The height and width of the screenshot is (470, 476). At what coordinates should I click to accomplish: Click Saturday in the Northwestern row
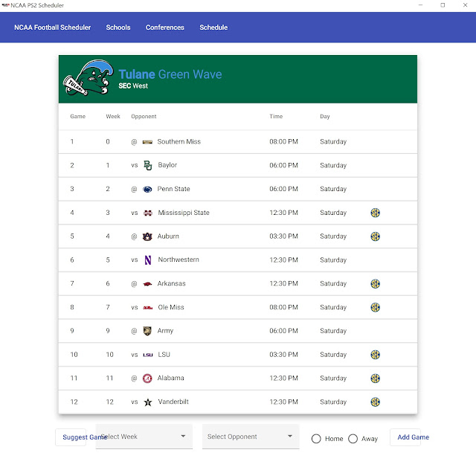333,260
